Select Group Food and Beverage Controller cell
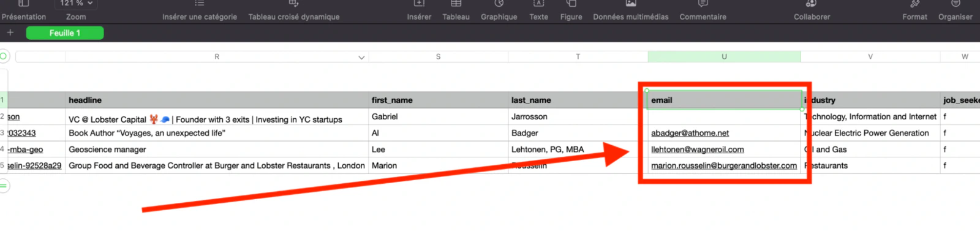Viewport: 980px width, 231px height. coord(217,165)
